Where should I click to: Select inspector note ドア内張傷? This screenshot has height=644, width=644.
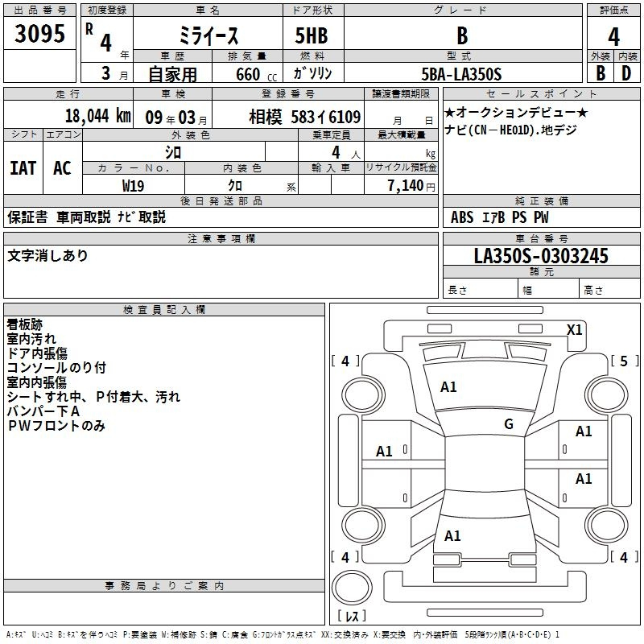pyautogui.click(x=37, y=353)
